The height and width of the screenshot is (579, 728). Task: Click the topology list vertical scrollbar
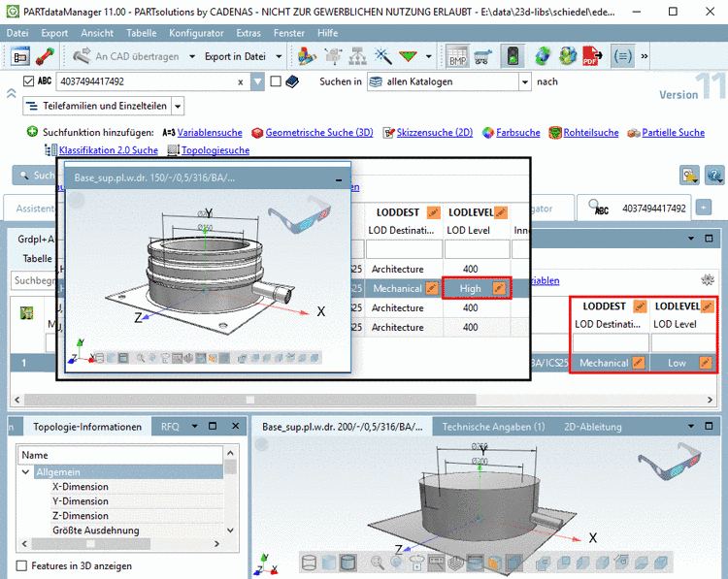pyautogui.click(x=230, y=466)
